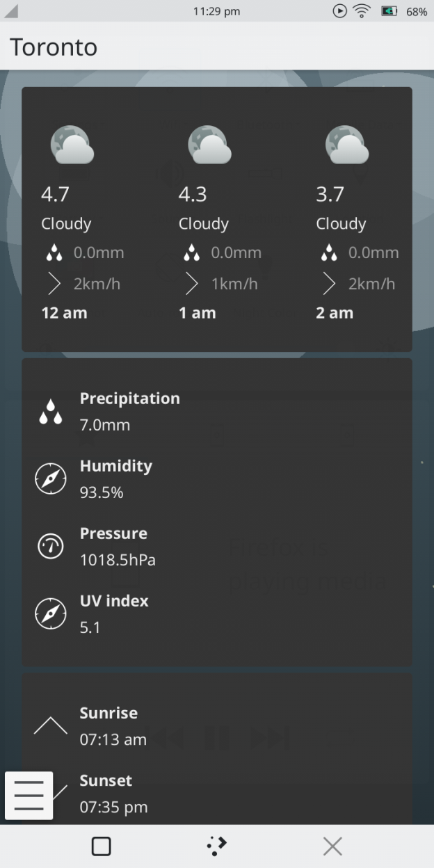The height and width of the screenshot is (868, 434).
Task: Click the battery indicator in status bar
Action: (389, 11)
